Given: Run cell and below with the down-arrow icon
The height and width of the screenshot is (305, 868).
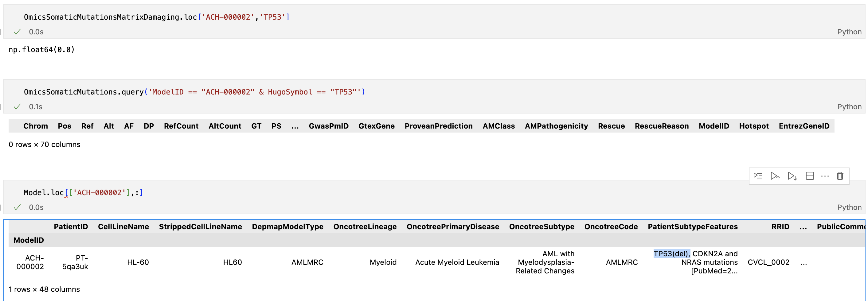Looking at the screenshot, I should point(792,176).
